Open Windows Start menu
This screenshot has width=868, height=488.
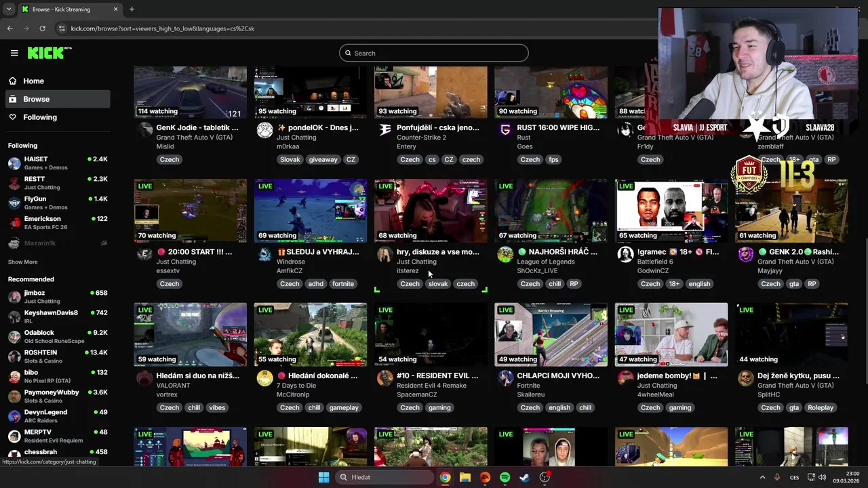323,477
